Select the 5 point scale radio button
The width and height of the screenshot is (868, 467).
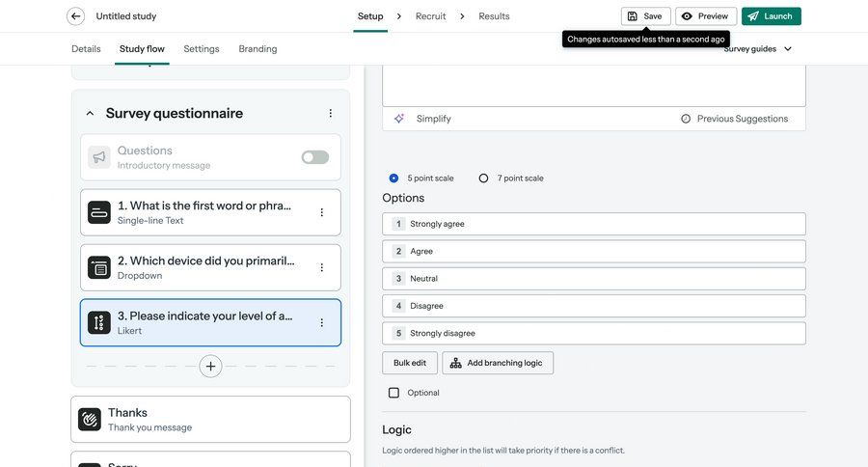pyautogui.click(x=393, y=179)
